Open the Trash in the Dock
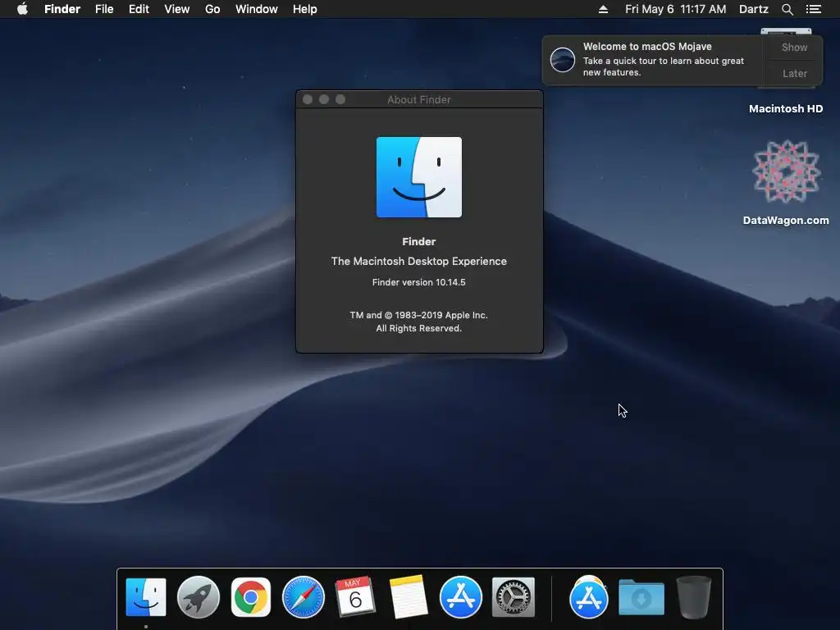 [694, 597]
